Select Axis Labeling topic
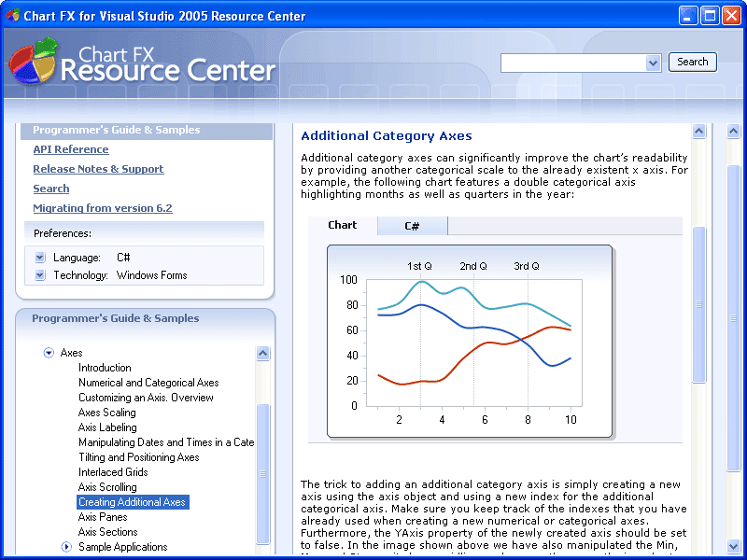 107,427
